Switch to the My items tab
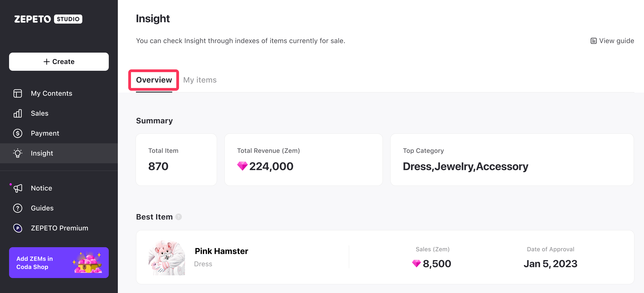The height and width of the screenshot is (293, 644). pyautogui.click(x=200, y=80)
